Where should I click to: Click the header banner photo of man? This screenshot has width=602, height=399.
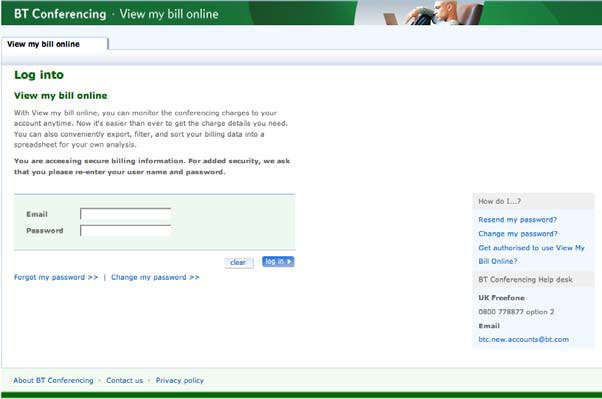(418, 13)
